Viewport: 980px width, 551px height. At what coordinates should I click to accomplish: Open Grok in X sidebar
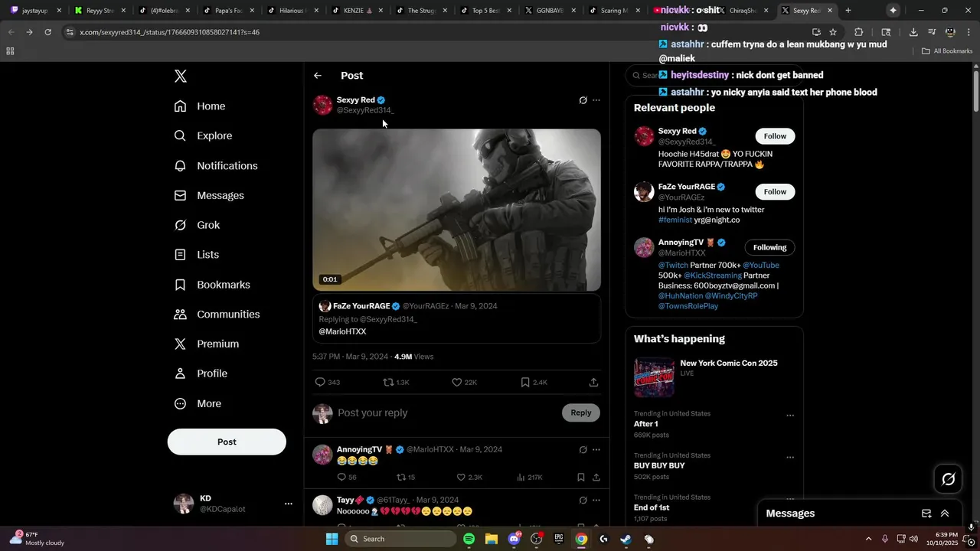[x=197, y=225]
